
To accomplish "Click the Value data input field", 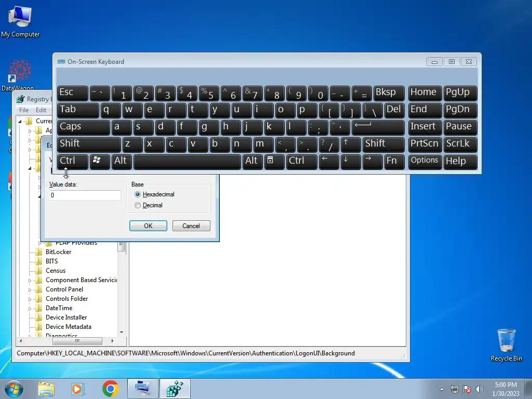I will click(x=85, y=195).
